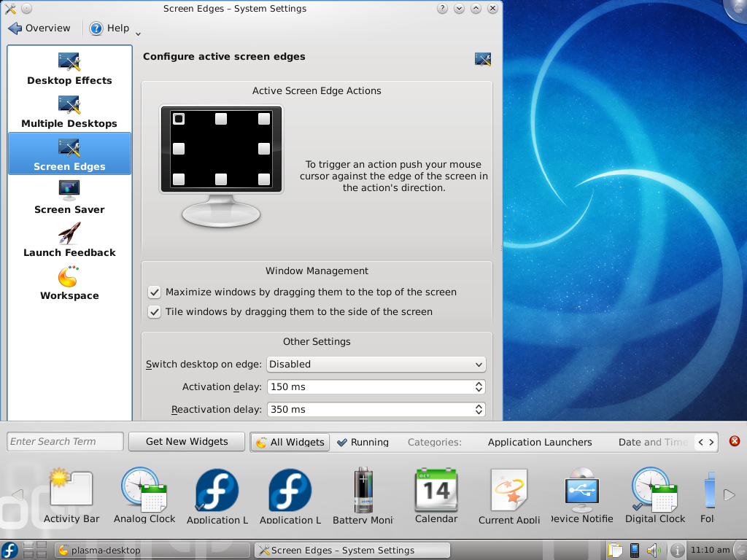Image resolution: width=747 pixels, height=560 pixels.
Task: Click bottom-left screen edge action square
Action: point(179,179)
